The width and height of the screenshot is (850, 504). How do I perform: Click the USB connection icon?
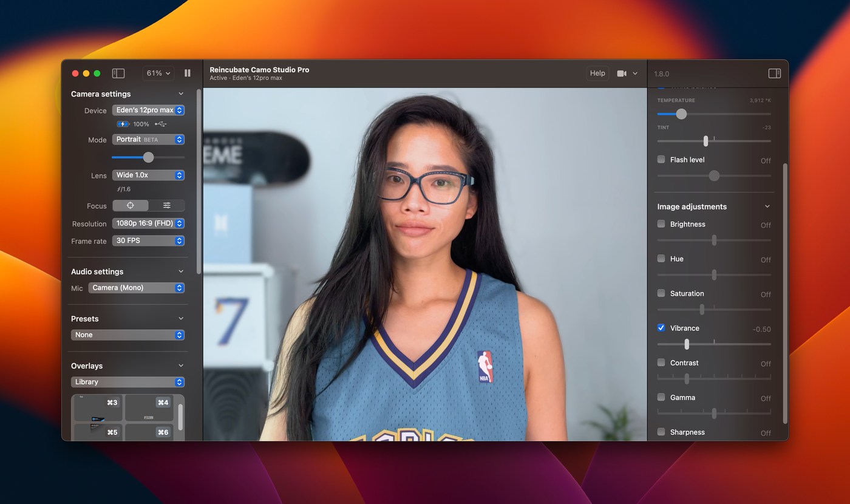point(161,124)
